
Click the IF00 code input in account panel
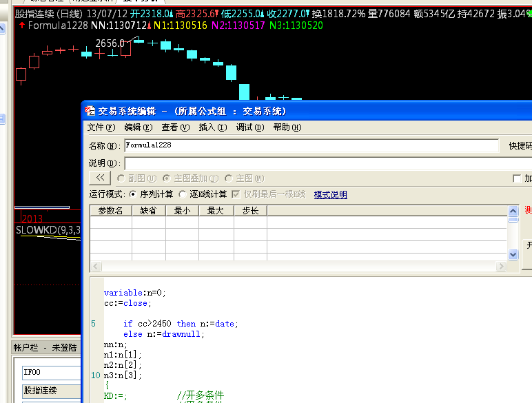point(52,373)
